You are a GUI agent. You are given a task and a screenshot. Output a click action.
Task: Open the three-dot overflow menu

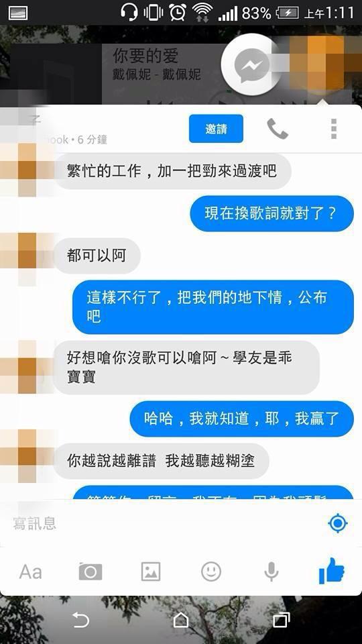pyautogui.click(x=334, y=129)
